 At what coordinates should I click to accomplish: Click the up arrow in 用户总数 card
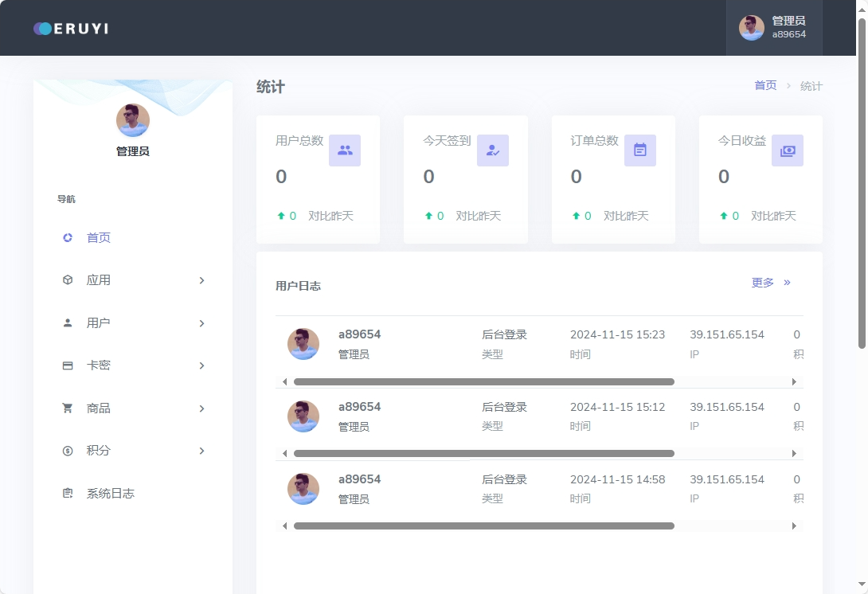[280, 216]
